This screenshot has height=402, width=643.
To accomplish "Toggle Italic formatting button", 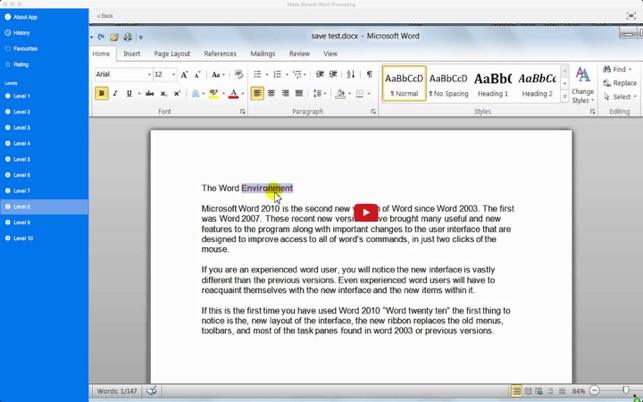I will [115, 94].
